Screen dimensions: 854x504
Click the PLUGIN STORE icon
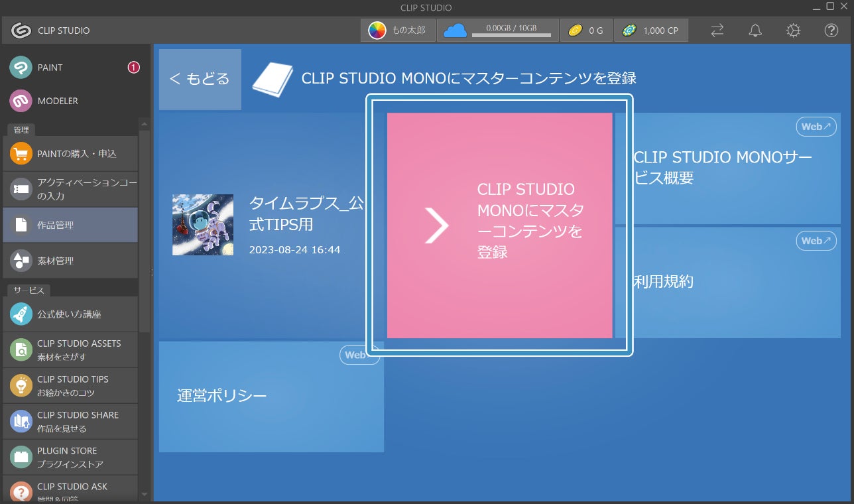coord(21,457)
